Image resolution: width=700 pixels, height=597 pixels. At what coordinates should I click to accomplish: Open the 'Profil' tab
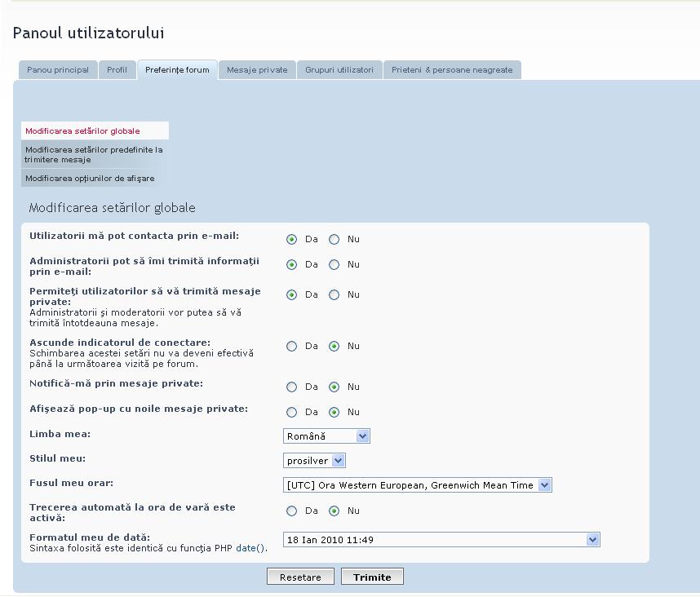point(117,70)
